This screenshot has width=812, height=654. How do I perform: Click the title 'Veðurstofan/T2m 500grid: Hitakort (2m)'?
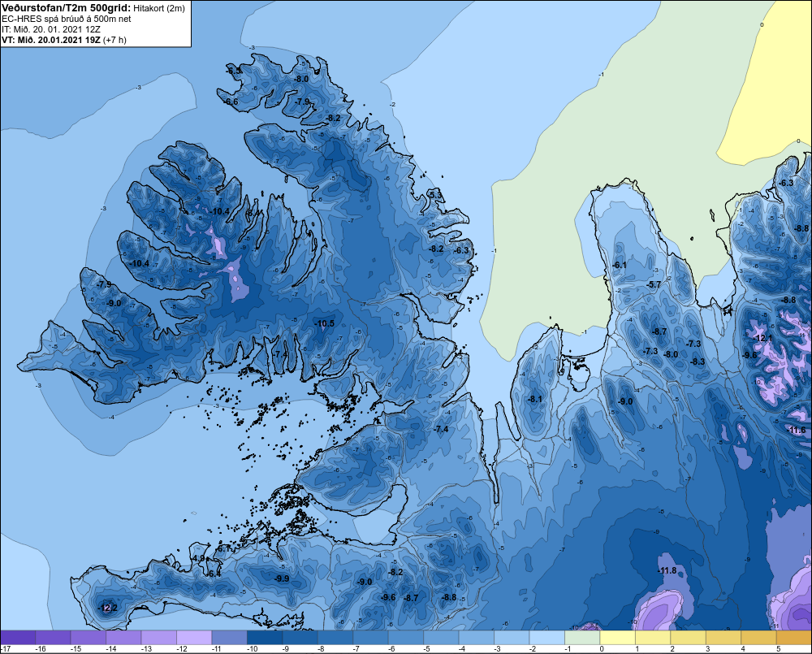(x=93, y=8)
